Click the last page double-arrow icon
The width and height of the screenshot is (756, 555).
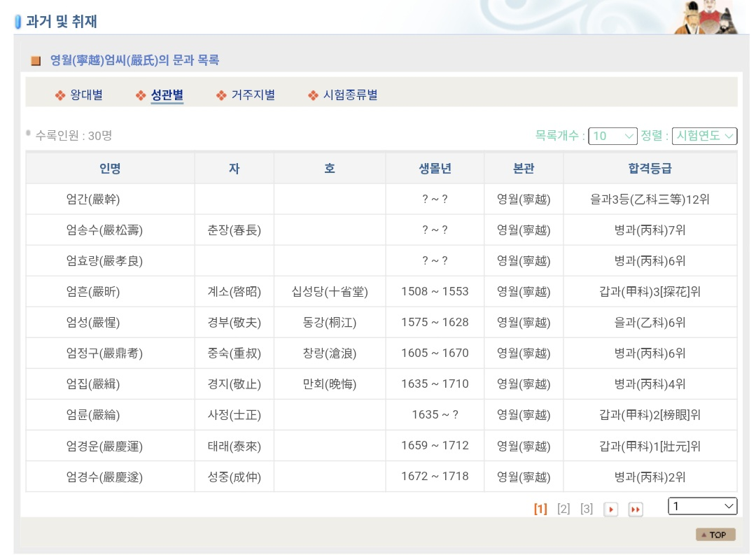click(x=636, y=510)
